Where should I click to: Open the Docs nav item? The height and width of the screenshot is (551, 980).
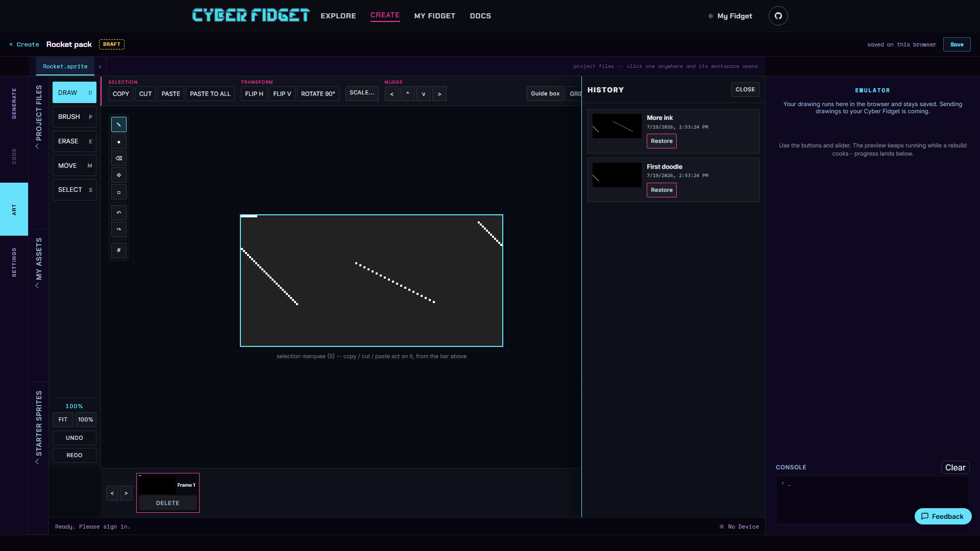tap(480, 16)
